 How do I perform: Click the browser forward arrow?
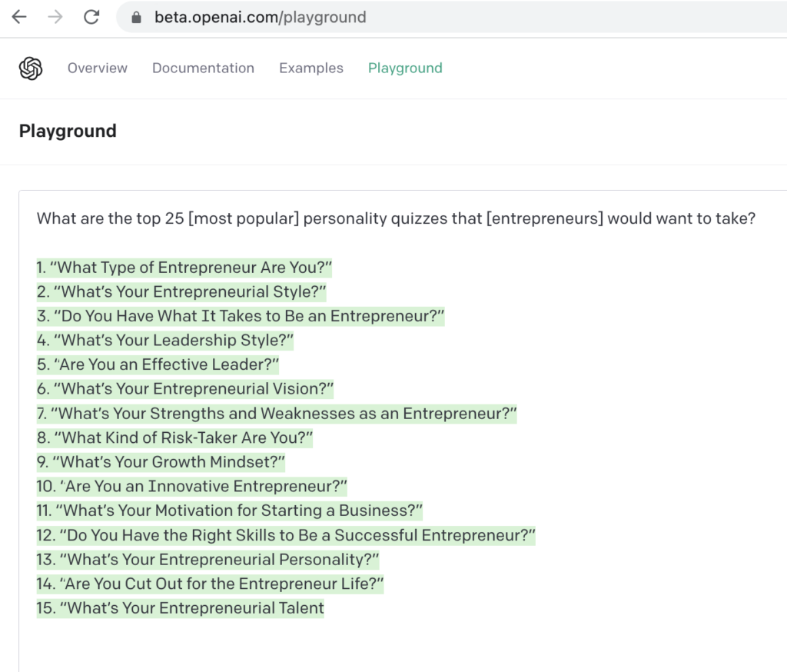(x=55, y=17)
